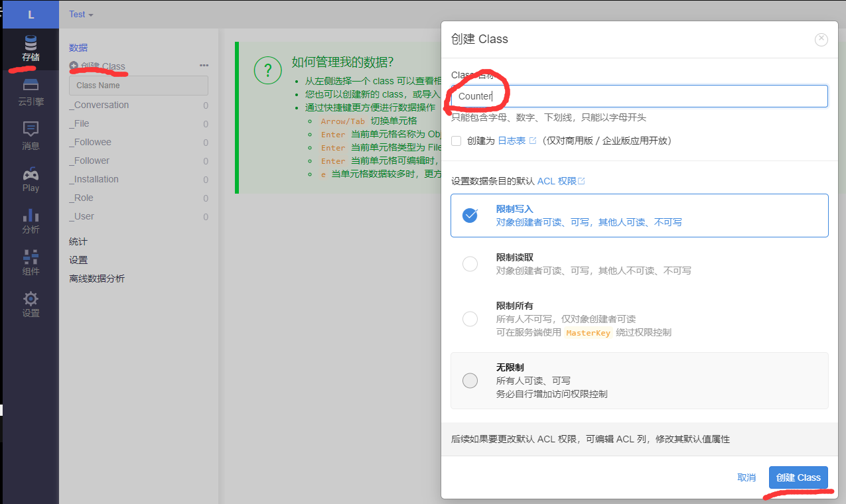The width and height of the screenshot is (846, 504).
Task: Open the ACL 权限 documentation link
Action: 557,181
